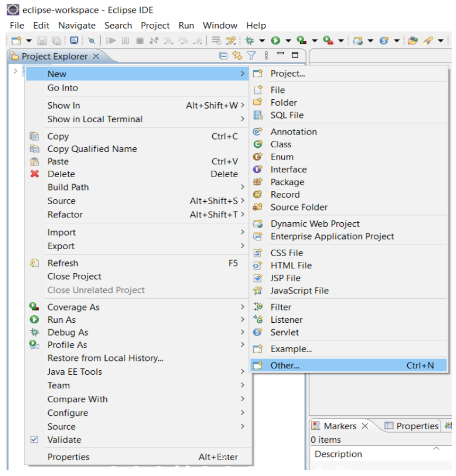This screenshot has width=456, height=476.
Task: Create a new Annotation
Action: [349, 132]
